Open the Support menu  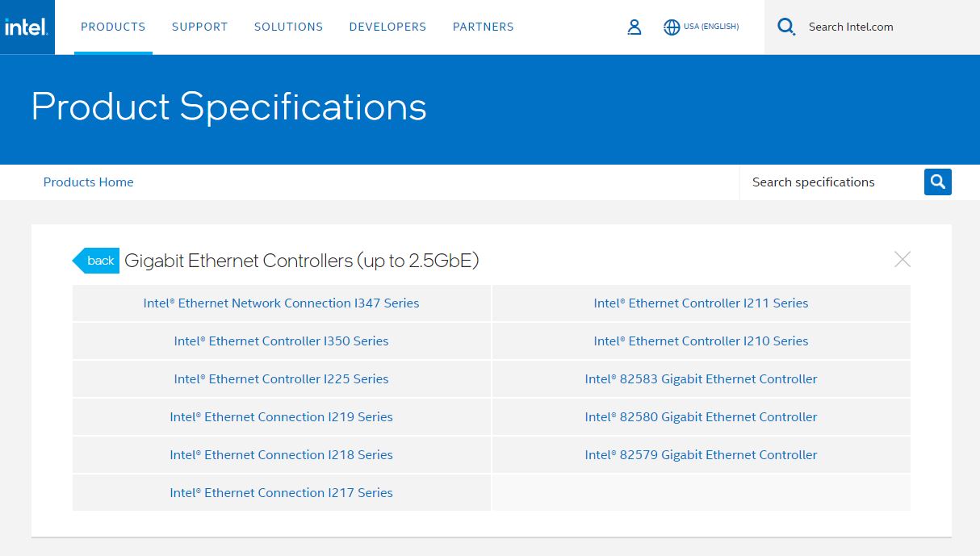(x=199, y=27)
